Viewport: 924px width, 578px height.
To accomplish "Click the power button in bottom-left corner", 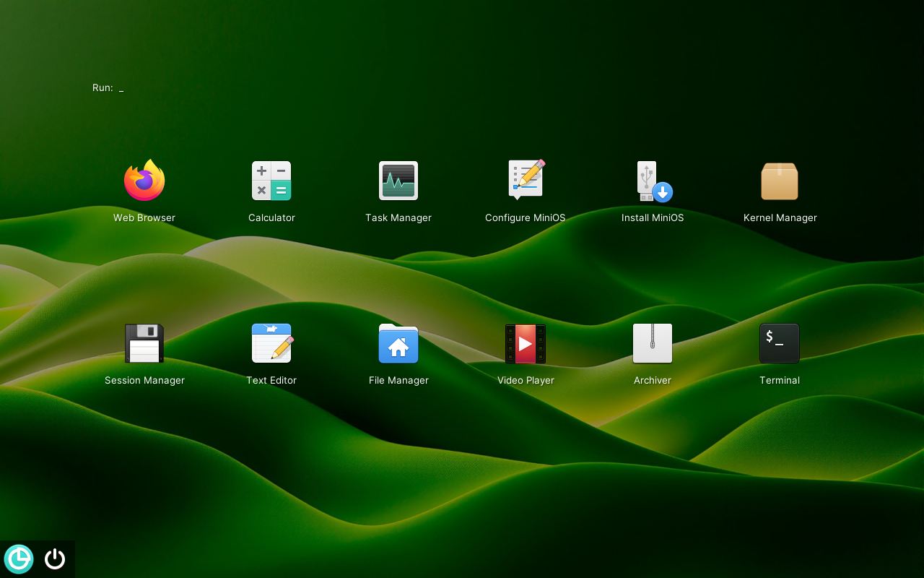I will (55, 558).
